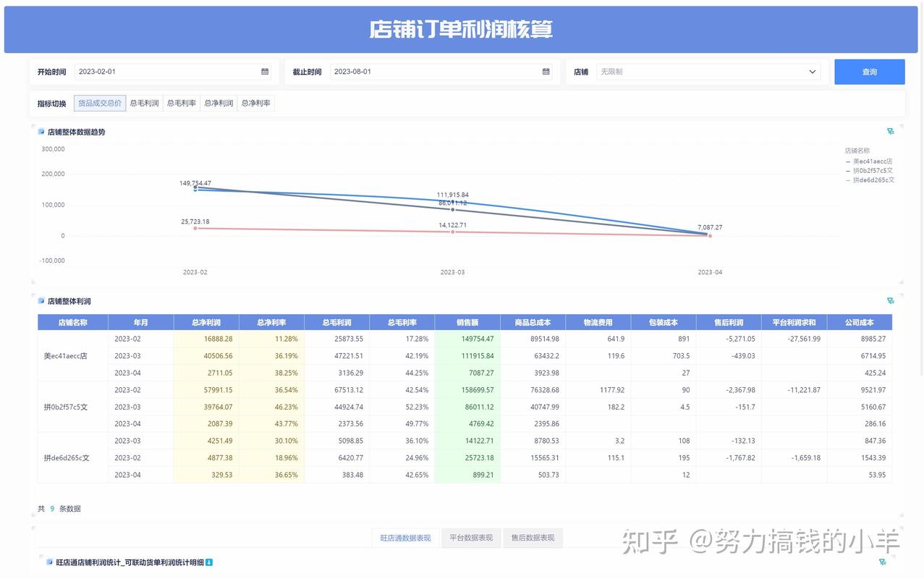This screenshot has width=924, height=579.
Task: Click the filter icon of the 店铺整体利润 panel
Action: point(891,300)
